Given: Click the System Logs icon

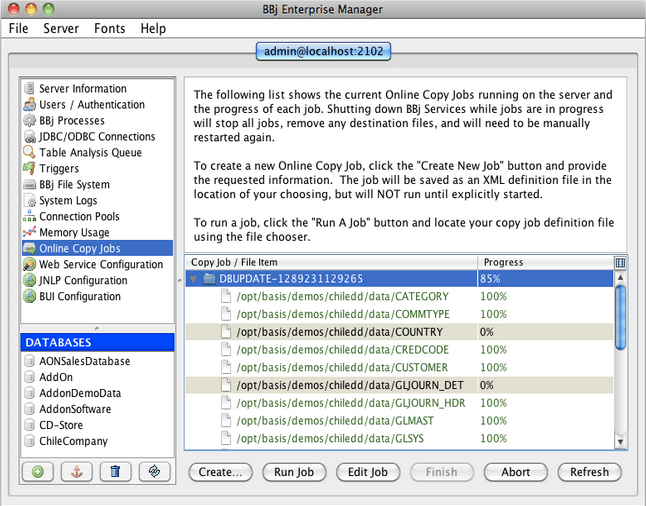Looking at the screenshot, I should click(30, 200).
